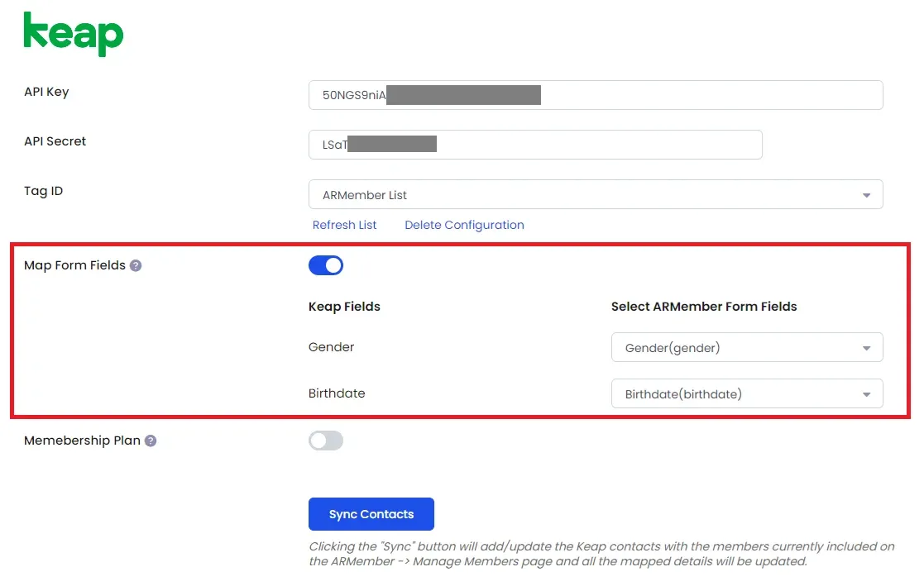Click the Gender dropdown caret arrow
924x586 pixels.
pyautogui.click(x=865, y=349)
